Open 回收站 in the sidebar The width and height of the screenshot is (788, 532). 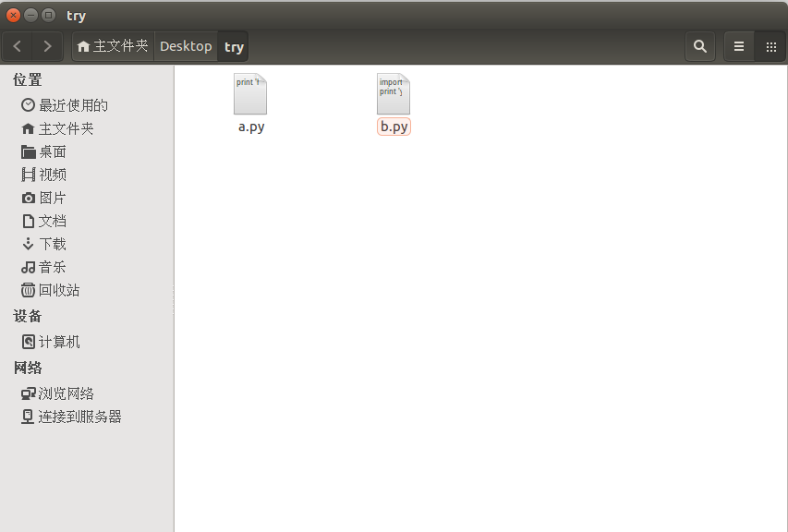point(87,290)
